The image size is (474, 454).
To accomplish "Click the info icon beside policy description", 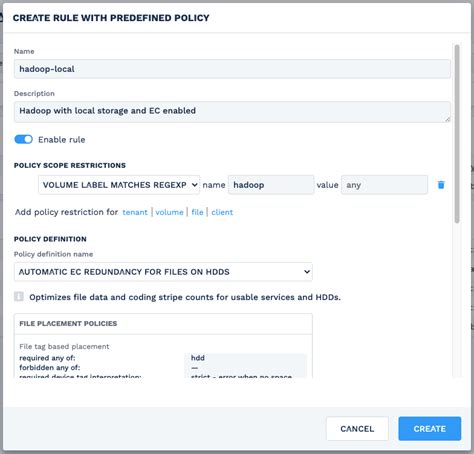I will (x=19, y=296).
